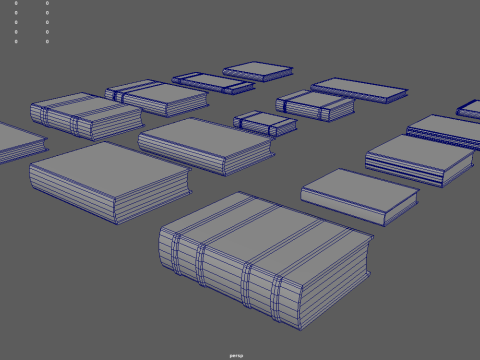Select the thick plain book left of the foreground book

point(110,183)
